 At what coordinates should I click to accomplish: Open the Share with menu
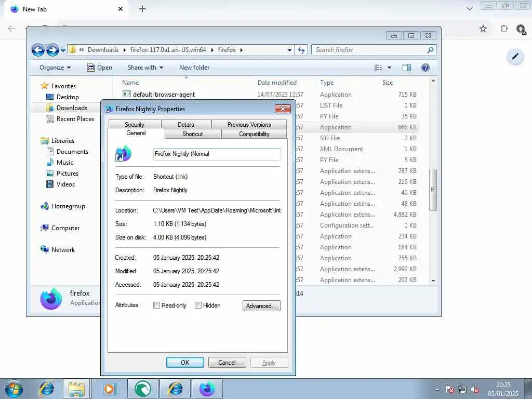[x=145, y=68]
